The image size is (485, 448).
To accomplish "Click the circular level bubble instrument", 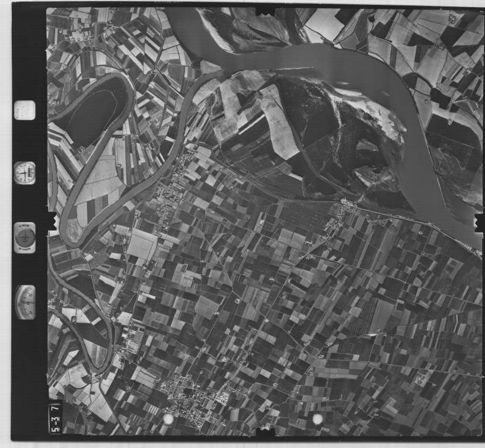I will pyautogui.click(x=25, y=237).
